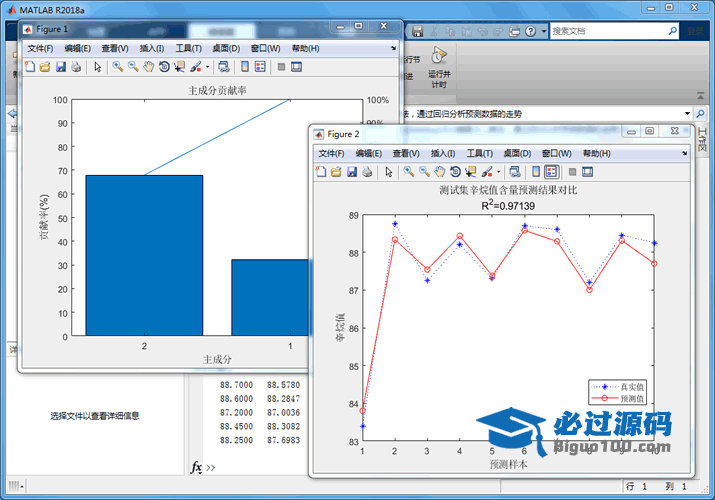Click the 登录 sign-in link in MATLAB
The image size is (715, 500).
(x=695, y=31)
